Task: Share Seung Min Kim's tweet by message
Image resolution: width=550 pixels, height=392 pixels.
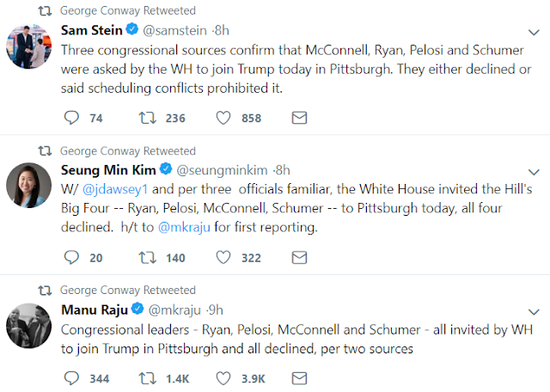Action: pos(299,256)
